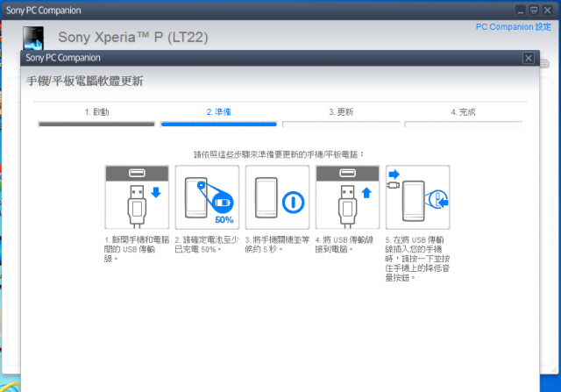This screenshot has height=392, width=561.
Task: Click instruction text 3. 將手機關機
Action: 277,245
